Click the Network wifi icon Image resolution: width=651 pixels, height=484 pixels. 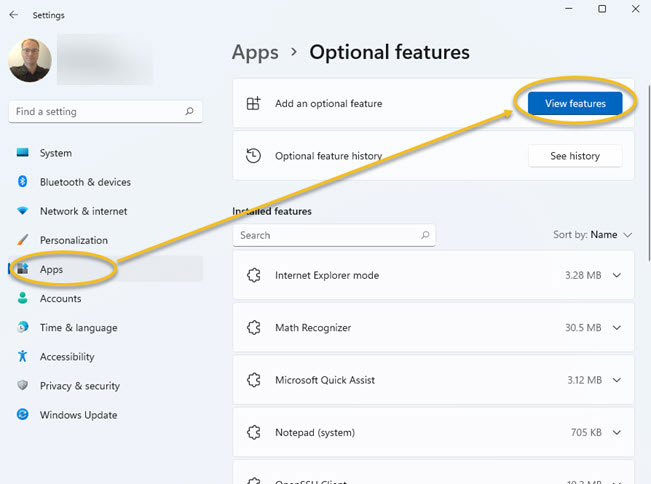[23, 211]
